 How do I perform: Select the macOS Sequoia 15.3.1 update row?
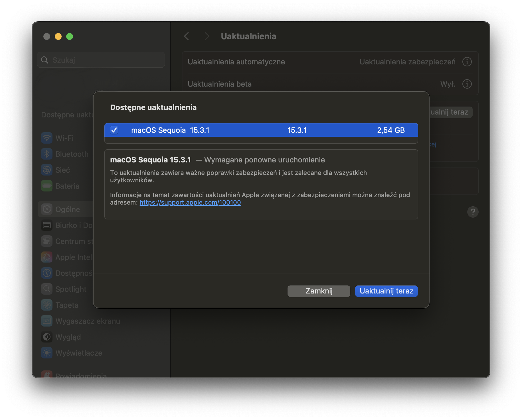pos(261,130)
